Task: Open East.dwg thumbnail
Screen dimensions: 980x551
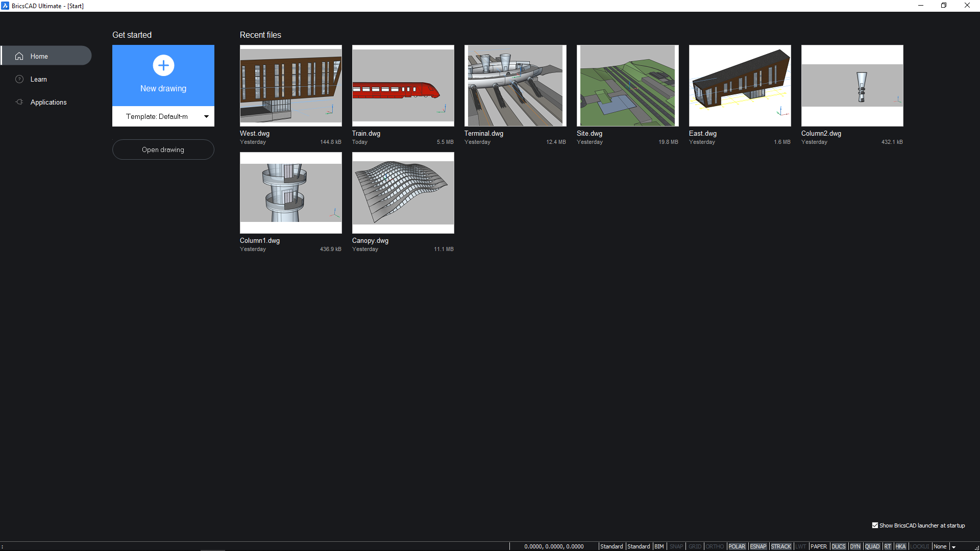Action: click(x=740, y=86)
